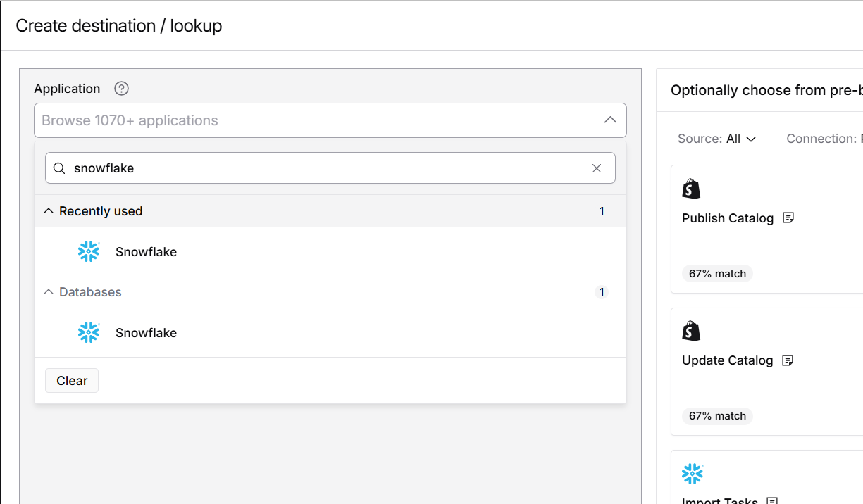Click Snowflake logo in Databases group
The image size is (863, 504).
click(89, 333)
